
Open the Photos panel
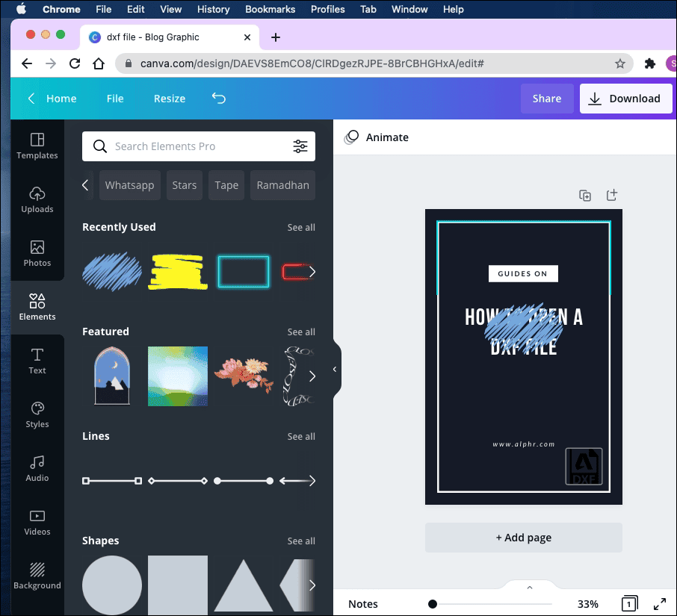pyautogui.click(x=37, y=253)
